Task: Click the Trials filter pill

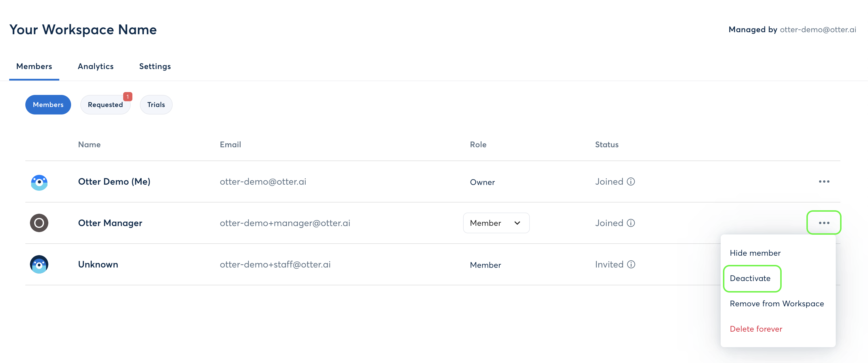Action: pos(156,104)
